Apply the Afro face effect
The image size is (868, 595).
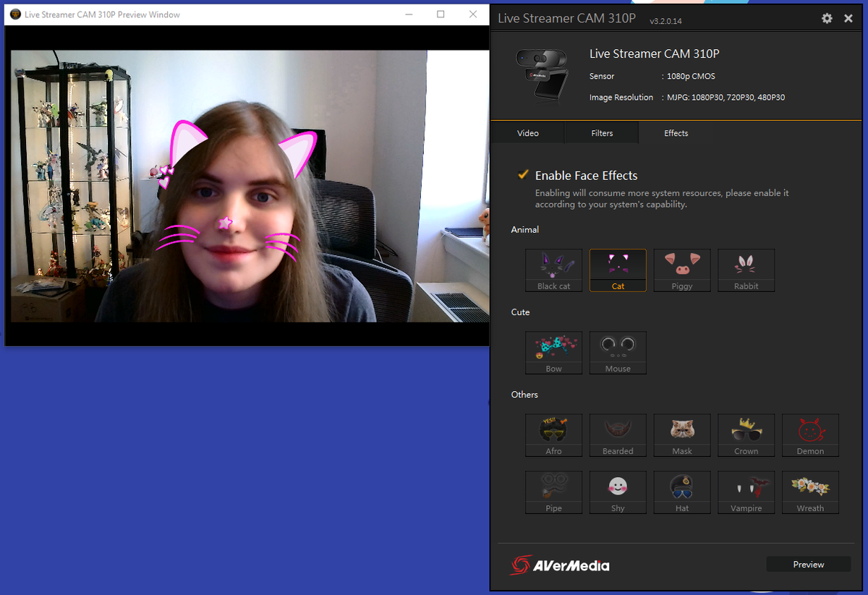[553, 435]
